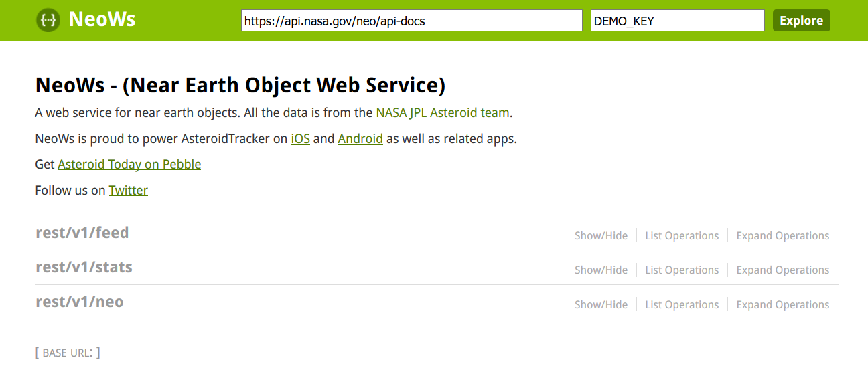Focus the API docs URL input field
The height and width of the screenshot is (384, 868).
tap(412, 21)
